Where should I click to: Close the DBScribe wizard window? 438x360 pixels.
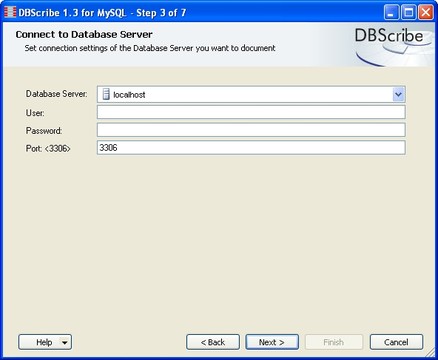point(426,13)
